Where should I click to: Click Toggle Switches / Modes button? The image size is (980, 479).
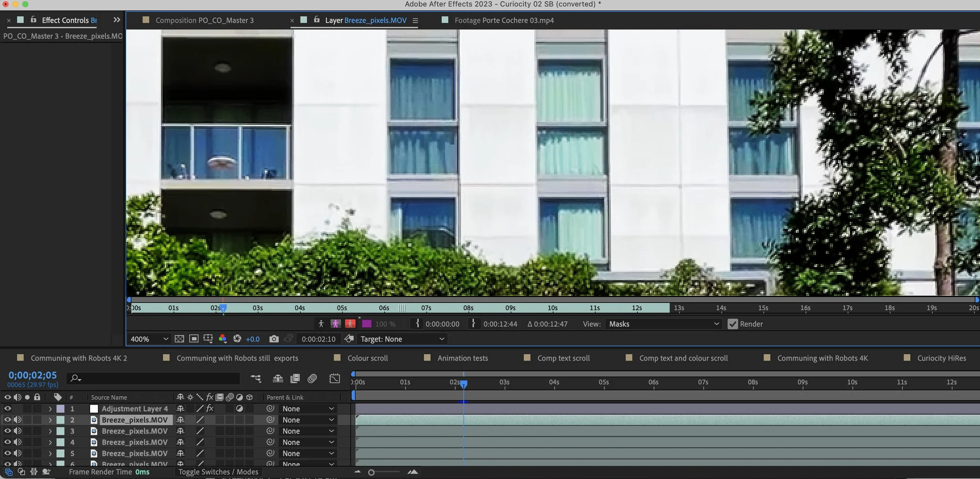(218, 472)
